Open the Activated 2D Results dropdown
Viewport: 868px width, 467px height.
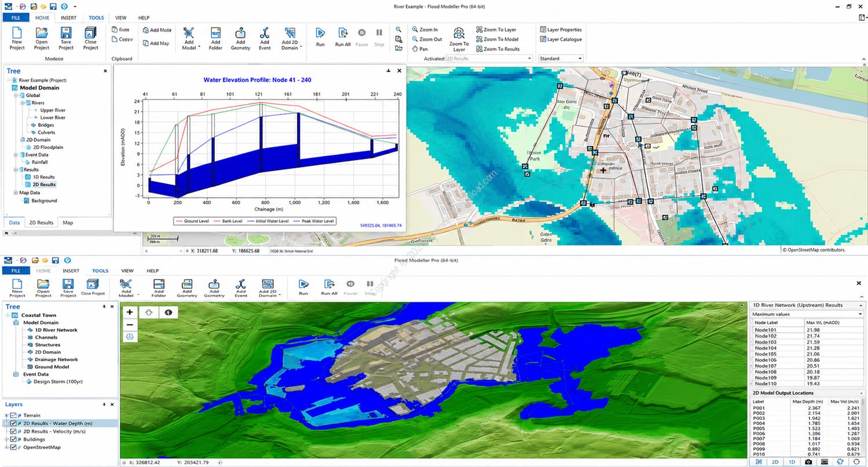pyautogui.click(x=489, y=58)
